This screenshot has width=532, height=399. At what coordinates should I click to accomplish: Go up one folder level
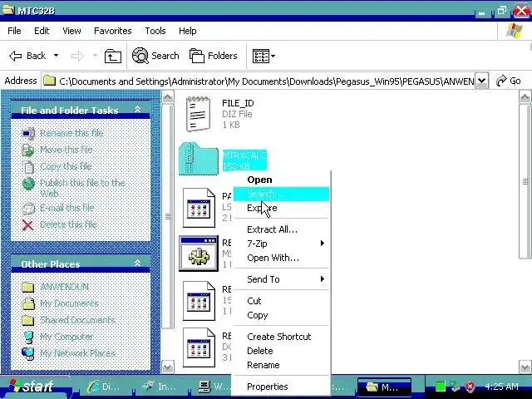coord(113,56)
